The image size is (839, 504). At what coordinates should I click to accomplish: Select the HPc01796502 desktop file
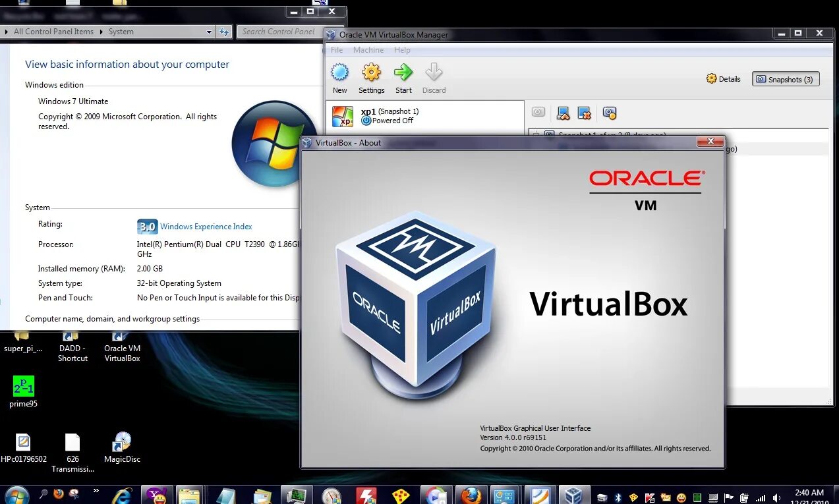coord(23,448)
